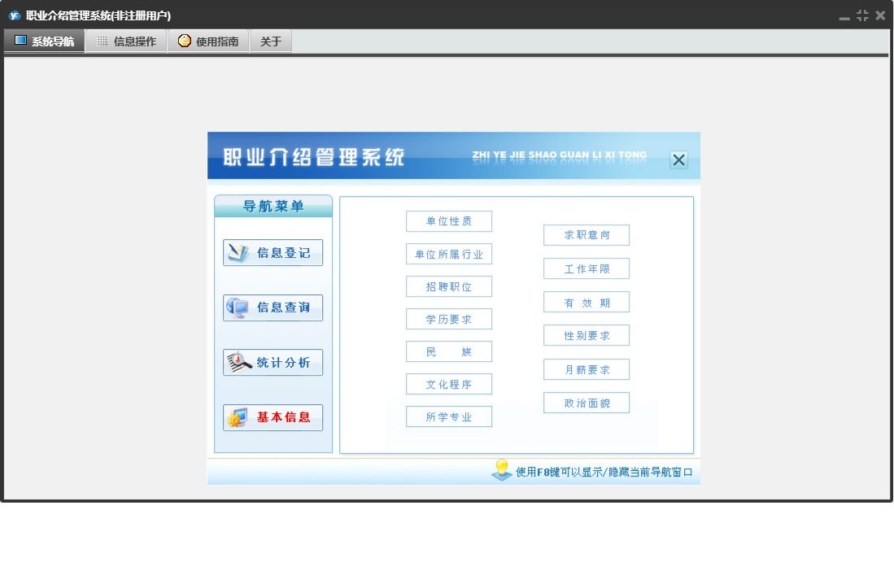
Task: Click the 求职意向 button
Action: coord(587,235)
